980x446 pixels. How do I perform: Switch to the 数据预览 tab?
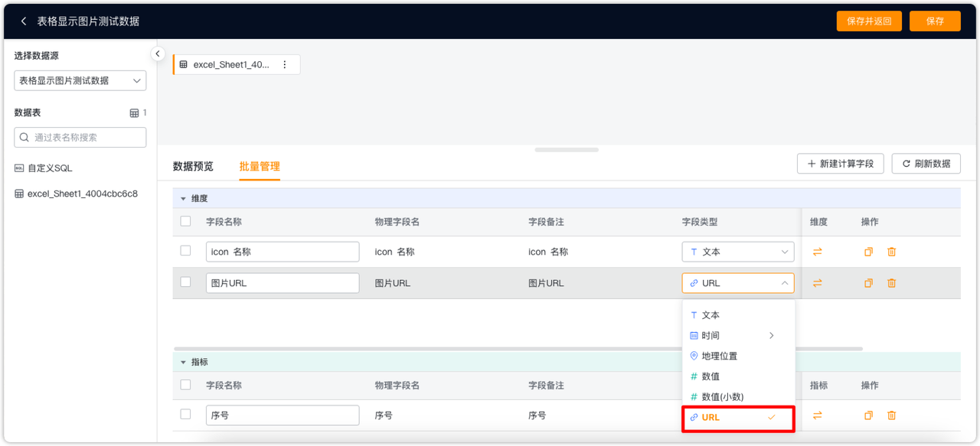click(x=192, y=166)
